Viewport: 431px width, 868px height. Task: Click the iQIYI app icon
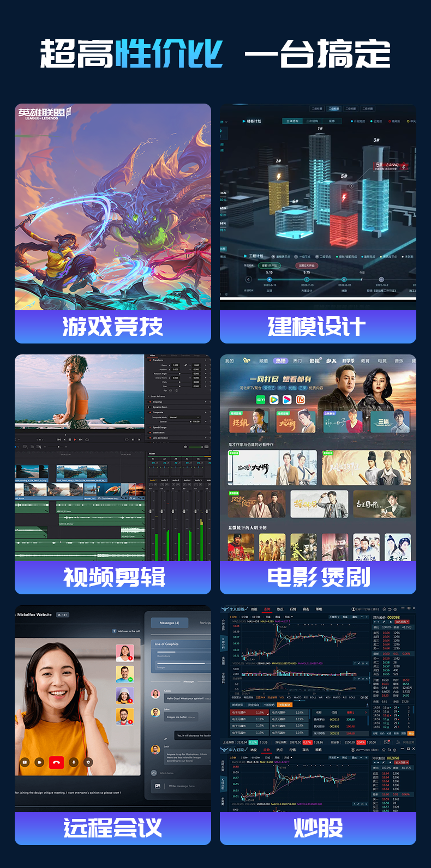261,400
